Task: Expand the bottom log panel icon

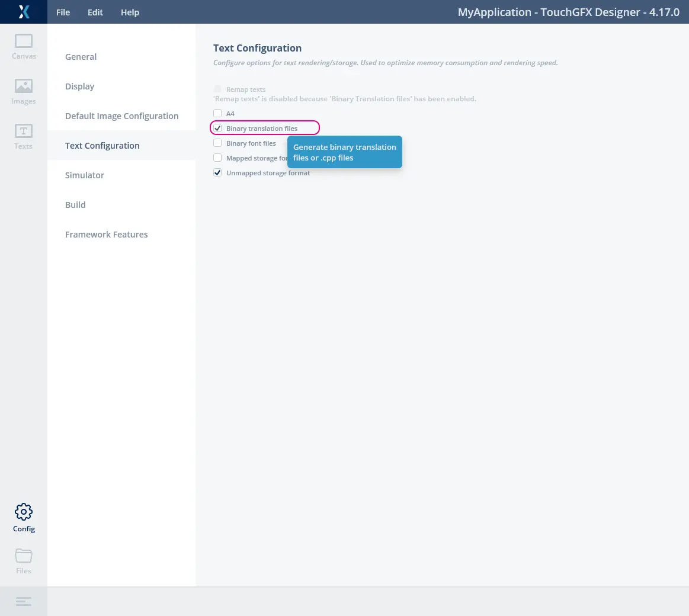Action: [x=24, y=601]
